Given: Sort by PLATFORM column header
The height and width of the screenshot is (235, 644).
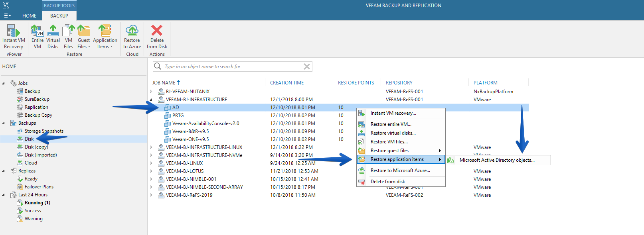Looking at the screenshot, I should click(x=485, y=82).
